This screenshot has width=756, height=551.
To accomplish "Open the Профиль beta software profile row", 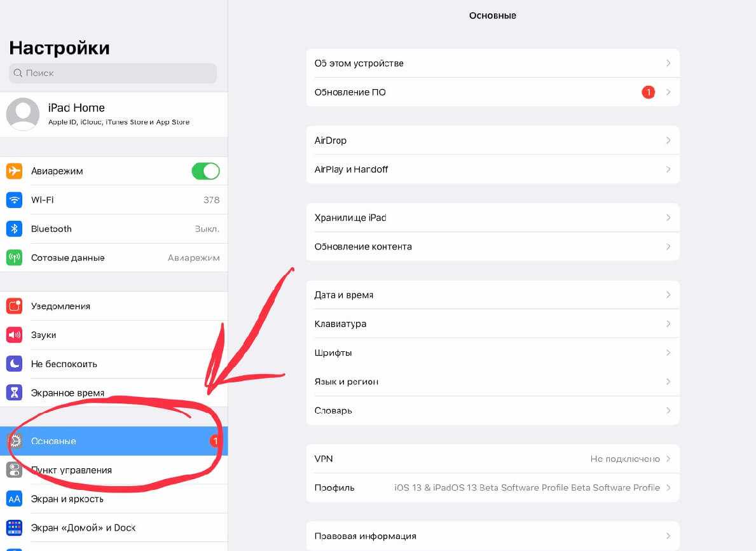I will (493, 488).
